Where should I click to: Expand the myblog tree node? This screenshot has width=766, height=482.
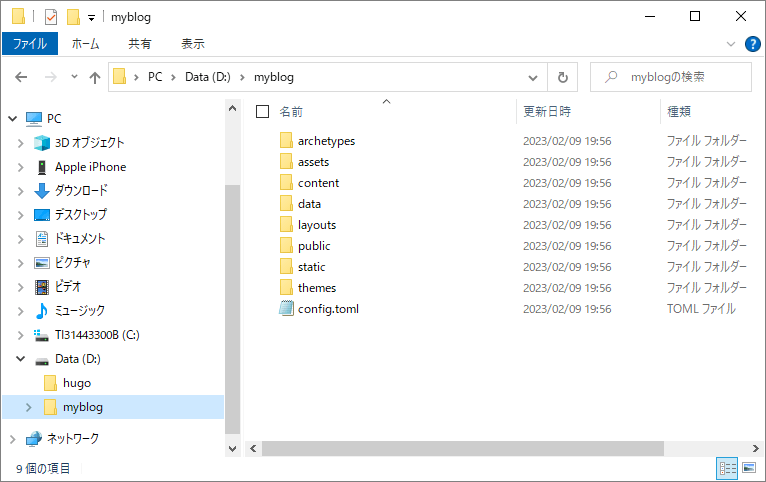27,407
